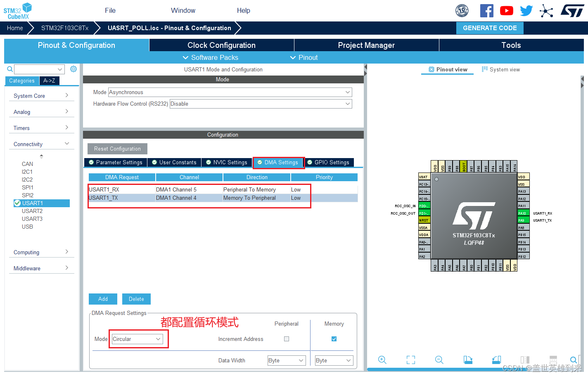Image resolution: width=588 pixels, height=376 pixels.
Task: Zoom in on the pinout view
Action: coord(382,359)
